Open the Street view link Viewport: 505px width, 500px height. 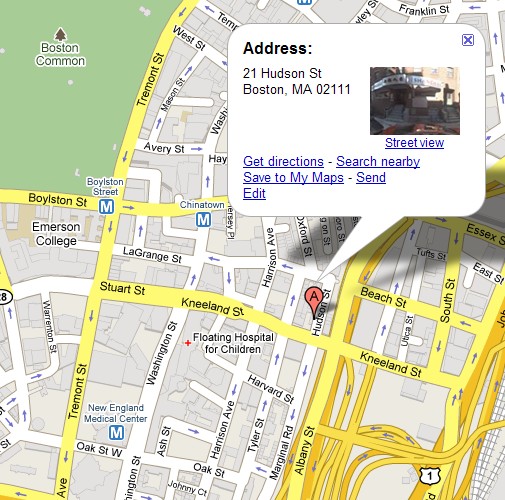(414, 143)
